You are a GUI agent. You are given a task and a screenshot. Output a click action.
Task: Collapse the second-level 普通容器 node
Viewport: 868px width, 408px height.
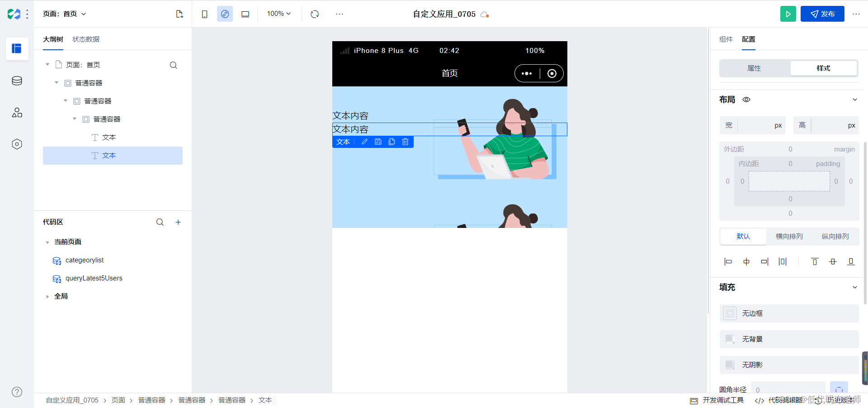[66, 101]
